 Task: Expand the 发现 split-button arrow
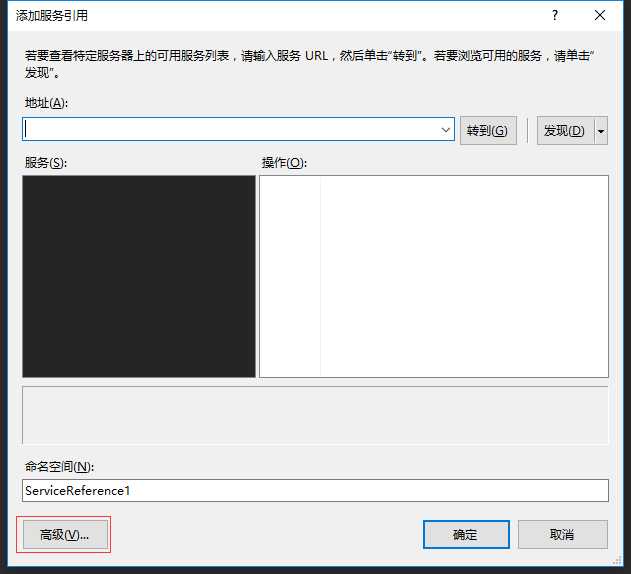pos(601,130)
